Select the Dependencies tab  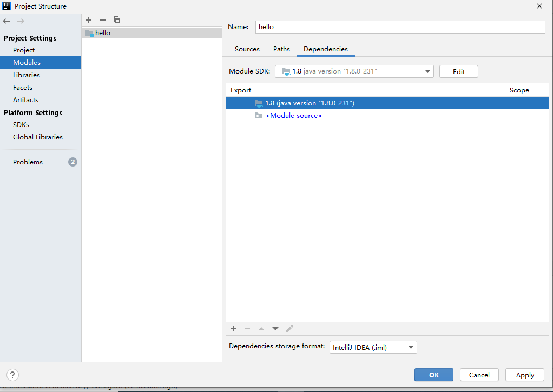pyautogui.click(x=326, y=49)
